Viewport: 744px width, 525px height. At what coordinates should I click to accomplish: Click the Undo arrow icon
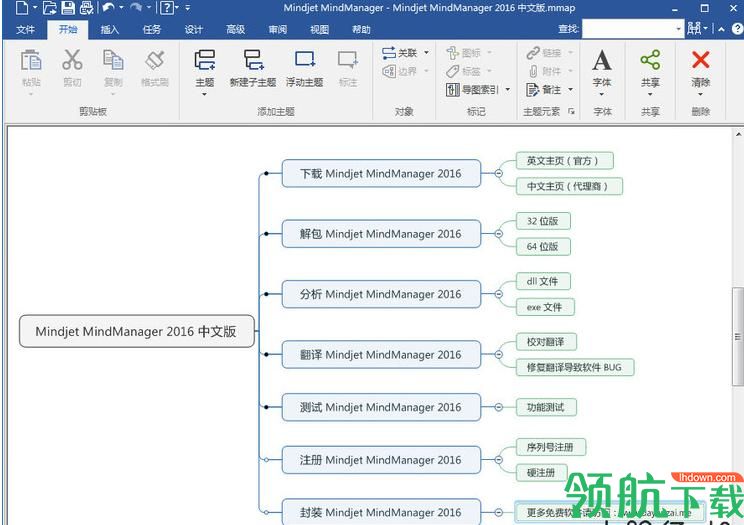pyautogui.click(x=109, y=7)
